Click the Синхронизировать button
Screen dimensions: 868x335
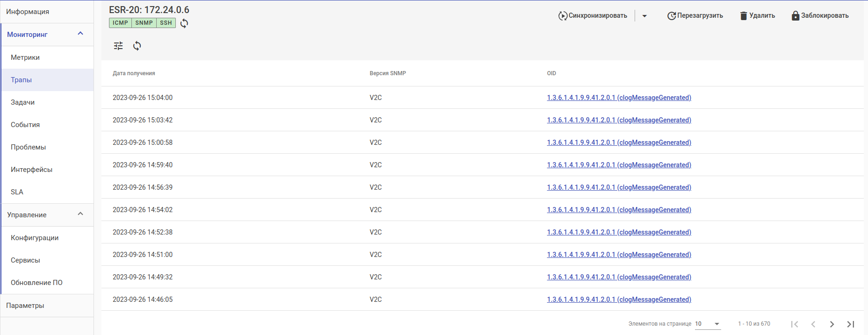[x=593, y=16]
